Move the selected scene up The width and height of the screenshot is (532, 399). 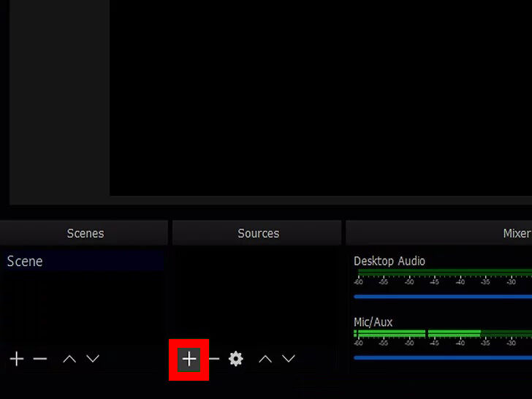tap(69, 359)
